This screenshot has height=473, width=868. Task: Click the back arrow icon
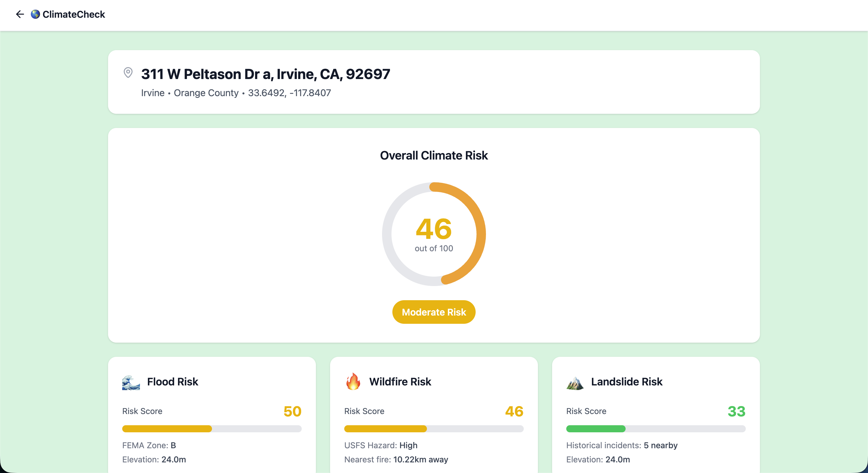tap(20, 14)
